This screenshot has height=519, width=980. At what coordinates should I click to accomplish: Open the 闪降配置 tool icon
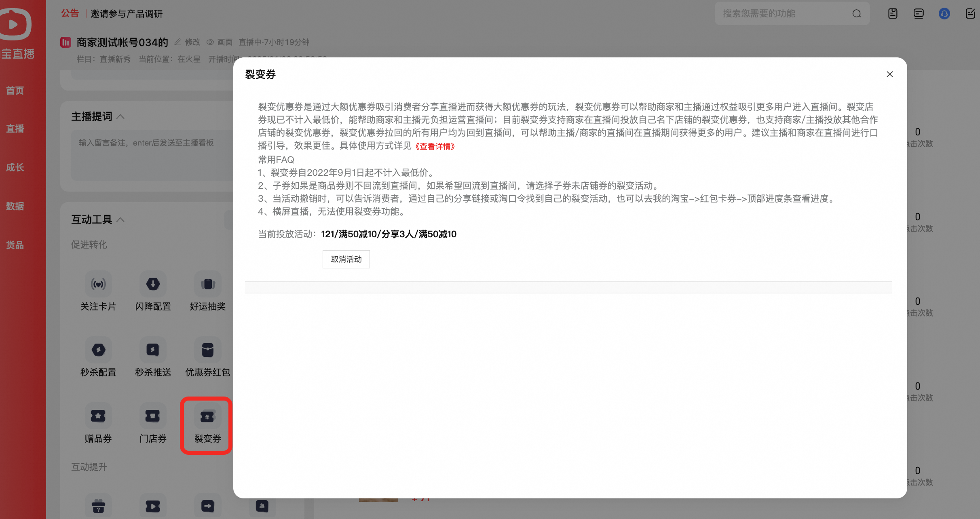(153, 284)
